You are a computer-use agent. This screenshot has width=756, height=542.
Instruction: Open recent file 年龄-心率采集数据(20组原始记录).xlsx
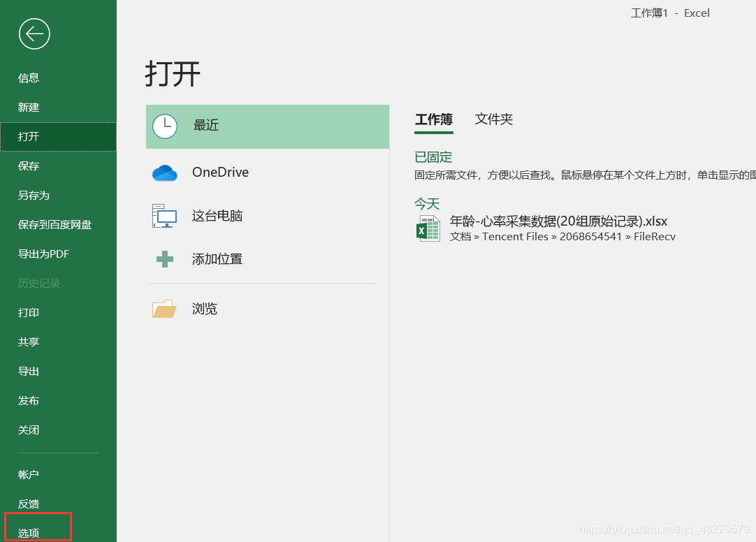point(558,221)
